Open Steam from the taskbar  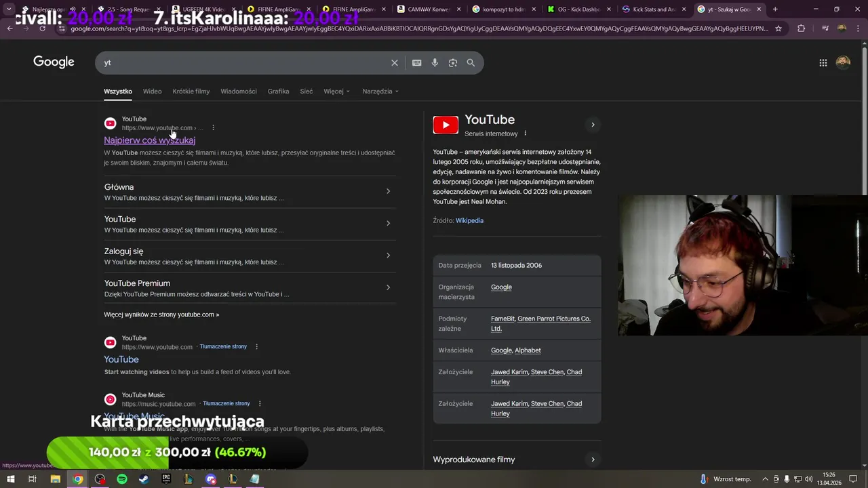pyautogui.click(x=144, y=479)
